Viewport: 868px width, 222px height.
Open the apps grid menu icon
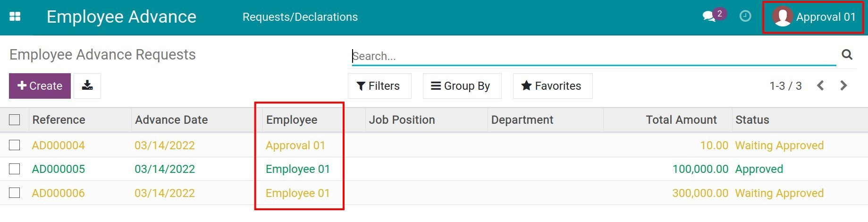click(15, 17)
